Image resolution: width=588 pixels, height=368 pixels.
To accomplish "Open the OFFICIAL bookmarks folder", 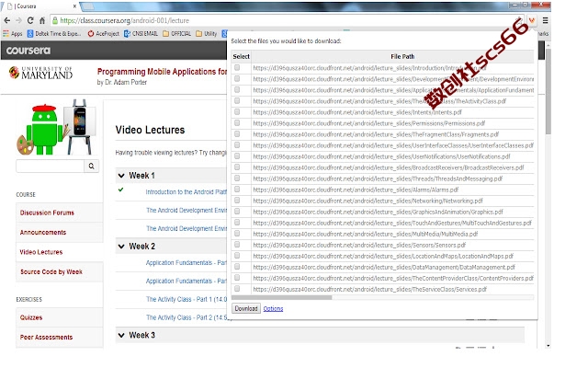I will [x=177, y=34].
